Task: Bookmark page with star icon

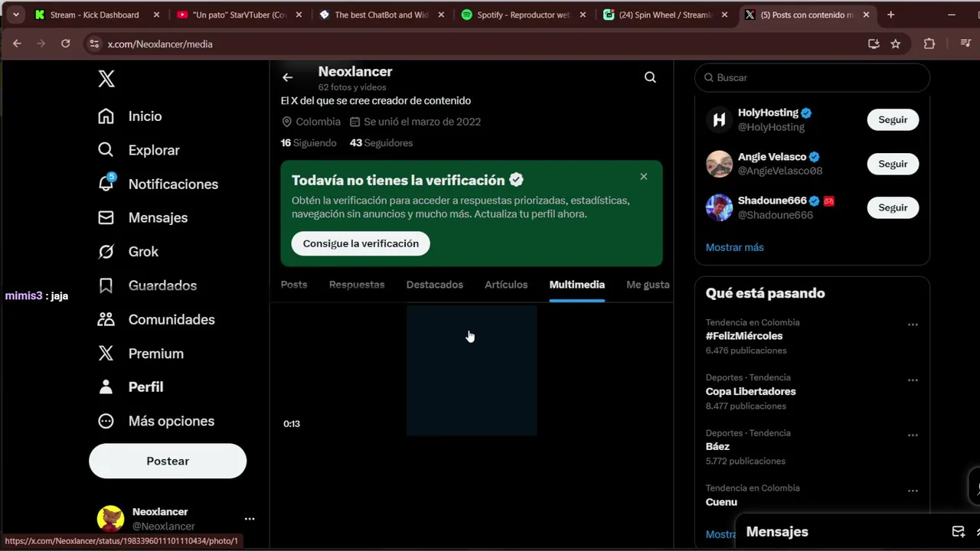Action: [896, 44]
